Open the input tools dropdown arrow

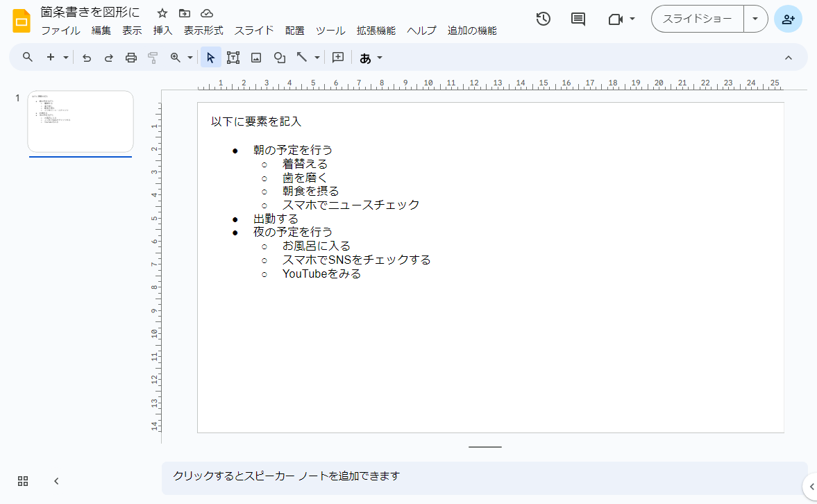(380, 58)
